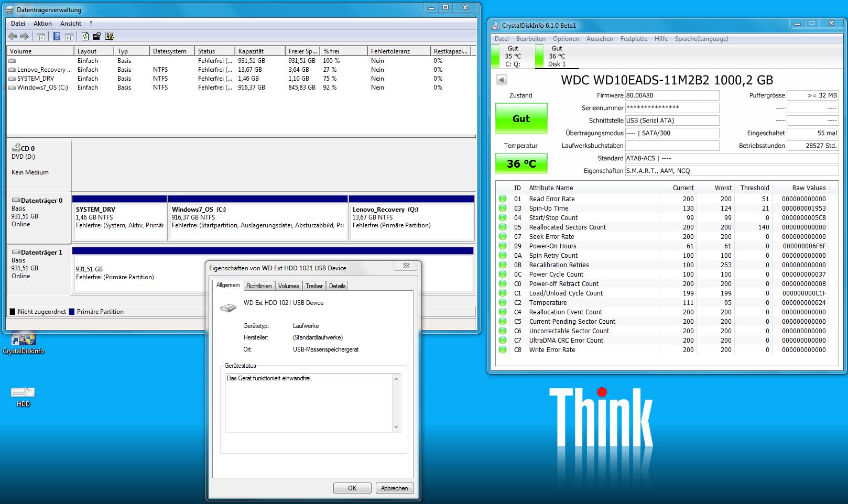Click the green status circle for Read Error Rate
This screenshot has width=848, height=504.
(x=503, y=199)
